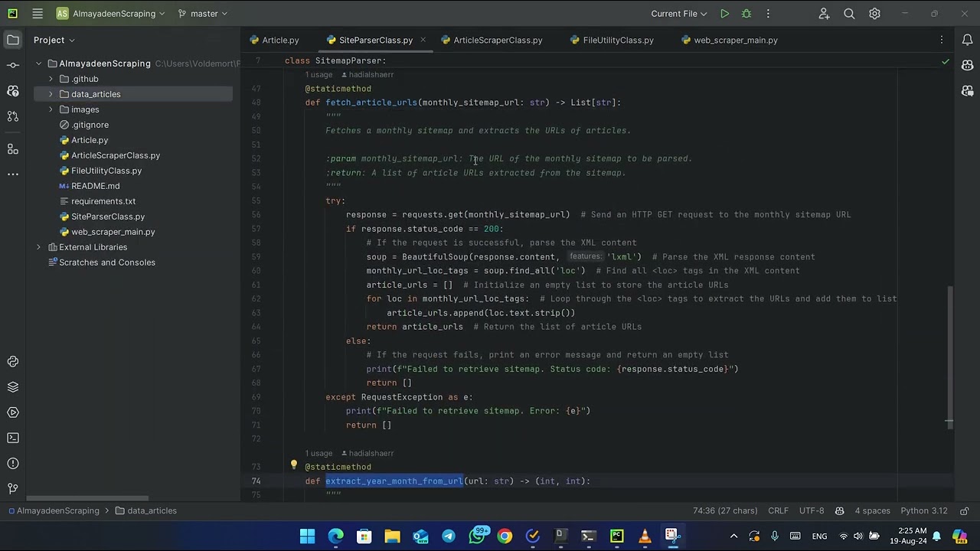Collapse the AlmayadeenScraping root folder
This screenshot has height=551, width=980.
pos(38,64)
